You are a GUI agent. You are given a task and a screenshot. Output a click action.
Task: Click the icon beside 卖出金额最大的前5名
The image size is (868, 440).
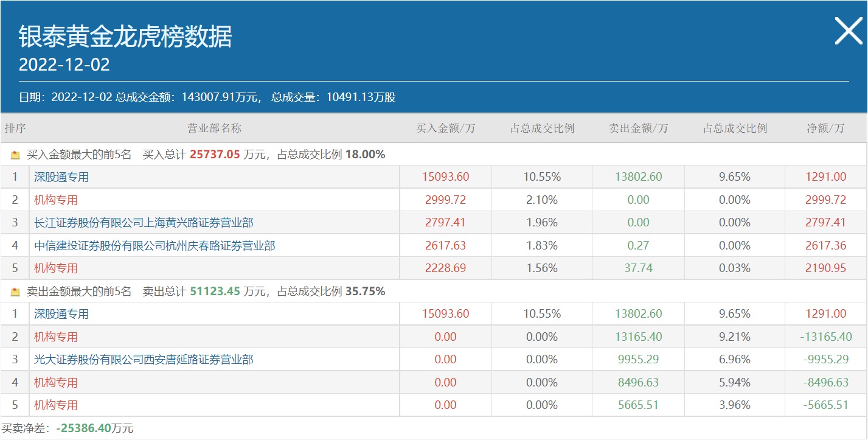tap(16, 292)
